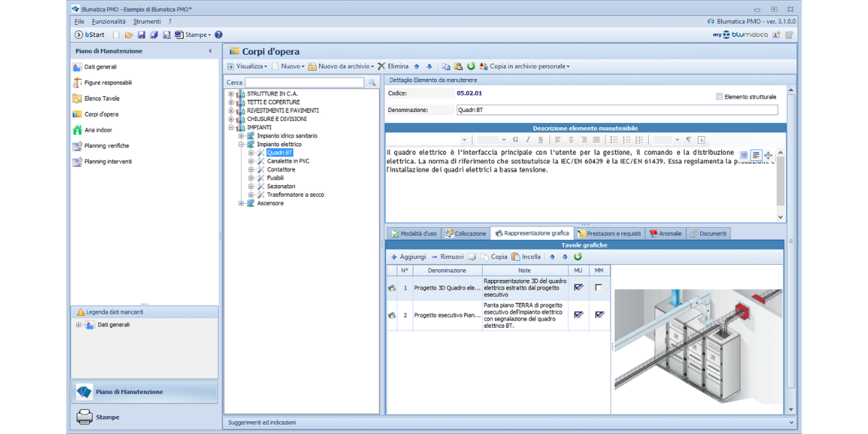This screenshot has width=868, height=434.
Task: Expand the STRUTTURE IN C.A. tree node
Action: click(231, 94)
